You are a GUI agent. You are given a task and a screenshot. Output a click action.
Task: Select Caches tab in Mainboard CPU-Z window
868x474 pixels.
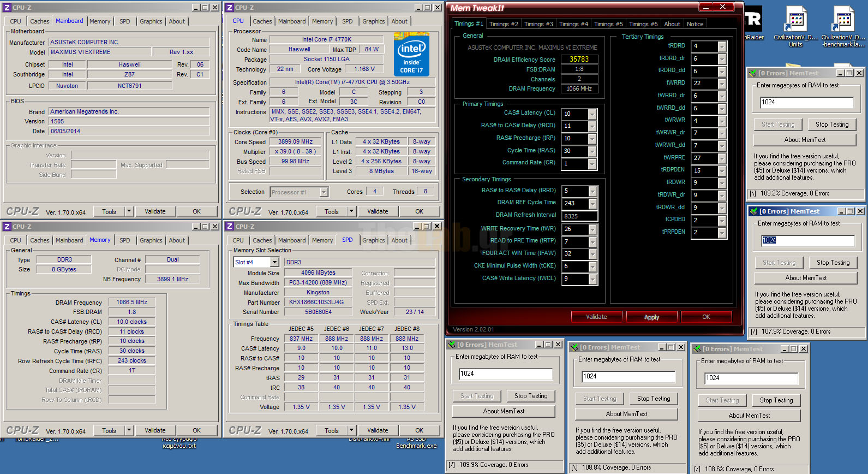click(39, 21)
